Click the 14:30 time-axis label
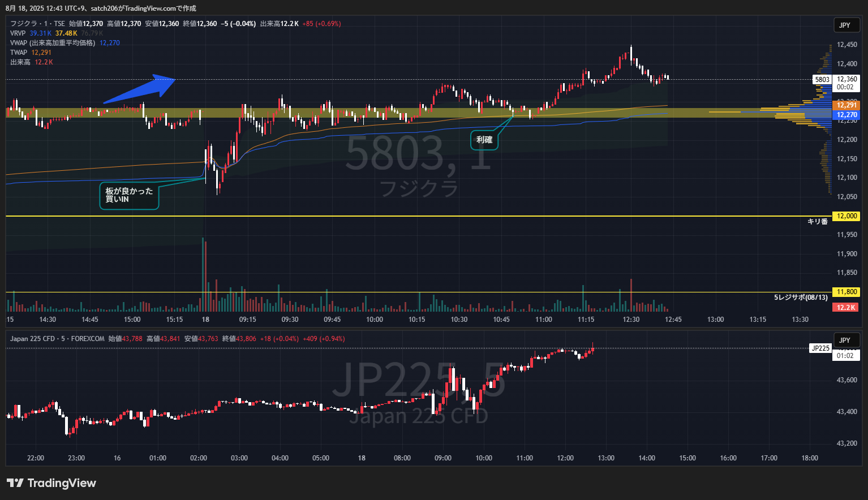 coord(48,320)
